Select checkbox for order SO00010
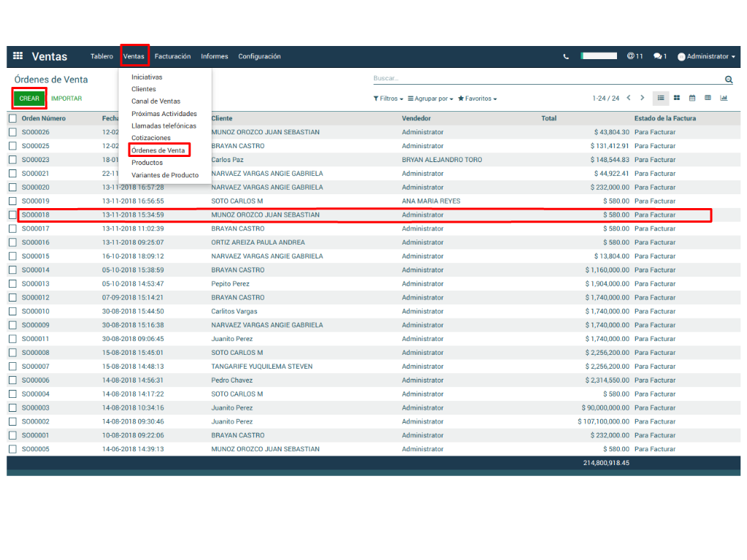This screenshot has width=747, height=560. click(12, 311)
